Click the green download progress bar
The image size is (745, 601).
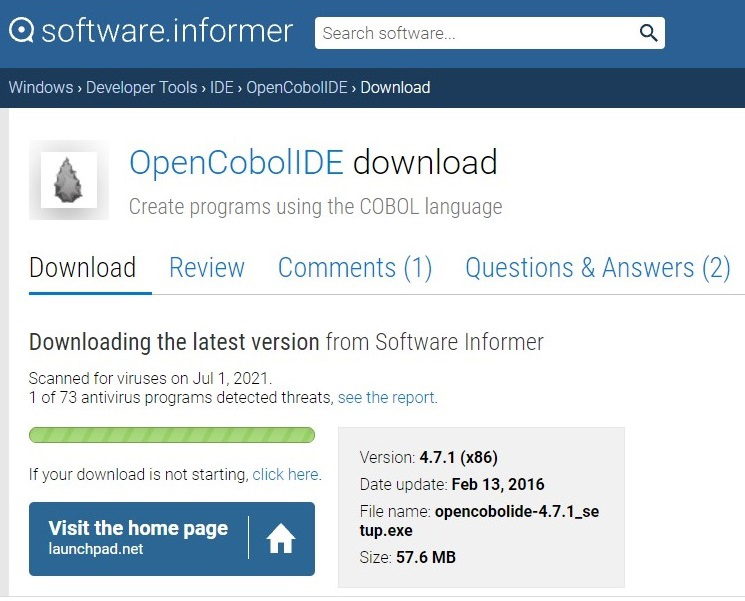pos(172,435)
